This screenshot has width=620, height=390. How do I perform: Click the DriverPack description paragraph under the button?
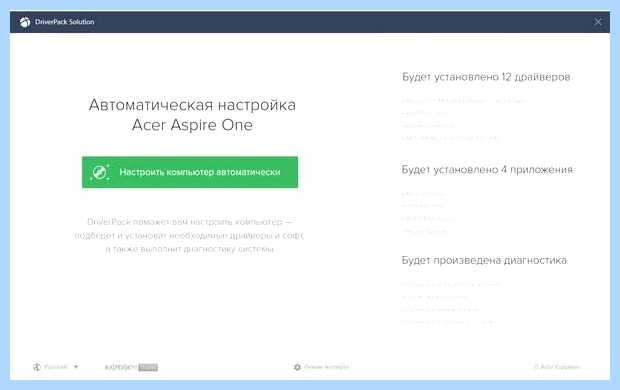pyautogui.click(x=189, y=235)
